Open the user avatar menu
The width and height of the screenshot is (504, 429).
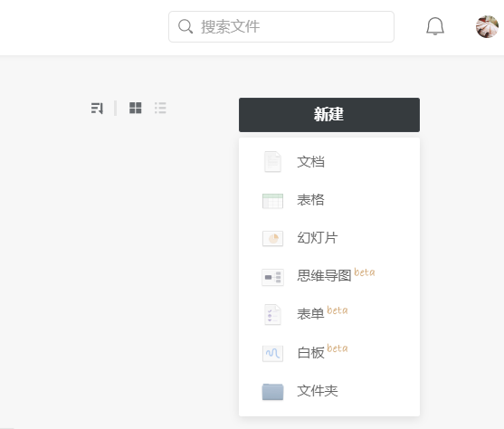pos(488,26)
